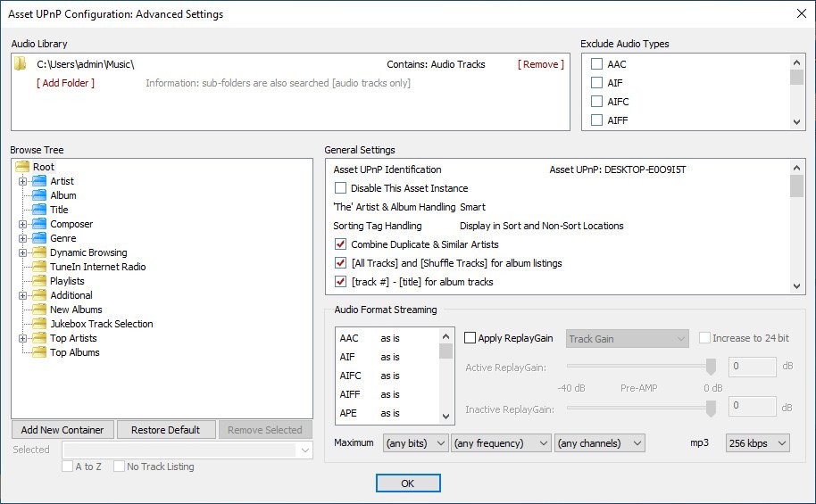
Task: Select the AAC as is streaming row
Action: tap(387, 338)
